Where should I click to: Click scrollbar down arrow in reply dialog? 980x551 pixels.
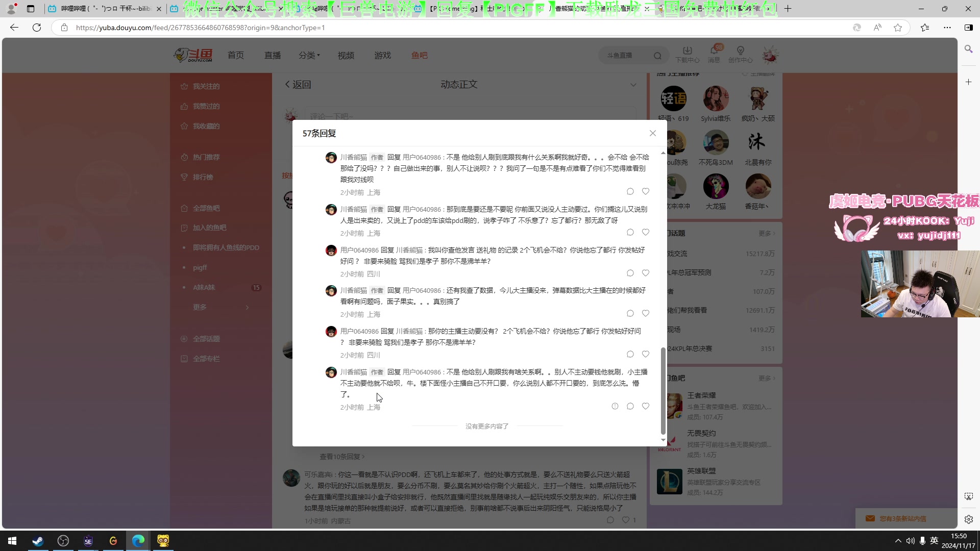663,440
